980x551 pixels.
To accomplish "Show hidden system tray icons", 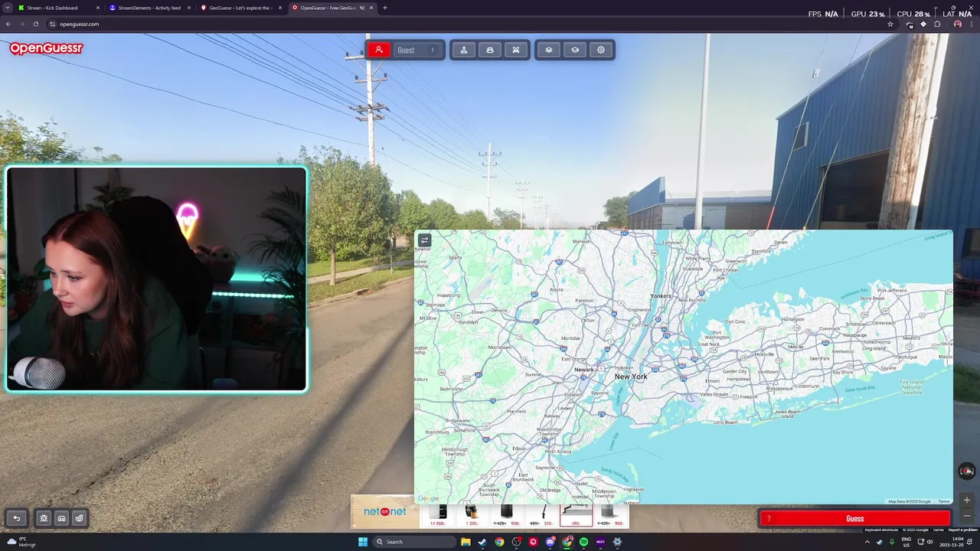I will tap(867, 542).
